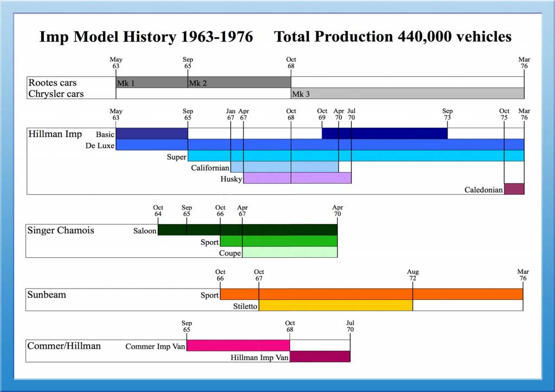Click the "Oct 69" date marker
Screen dimensions: 555x392
pyautogui.click(x=322, y=114)
